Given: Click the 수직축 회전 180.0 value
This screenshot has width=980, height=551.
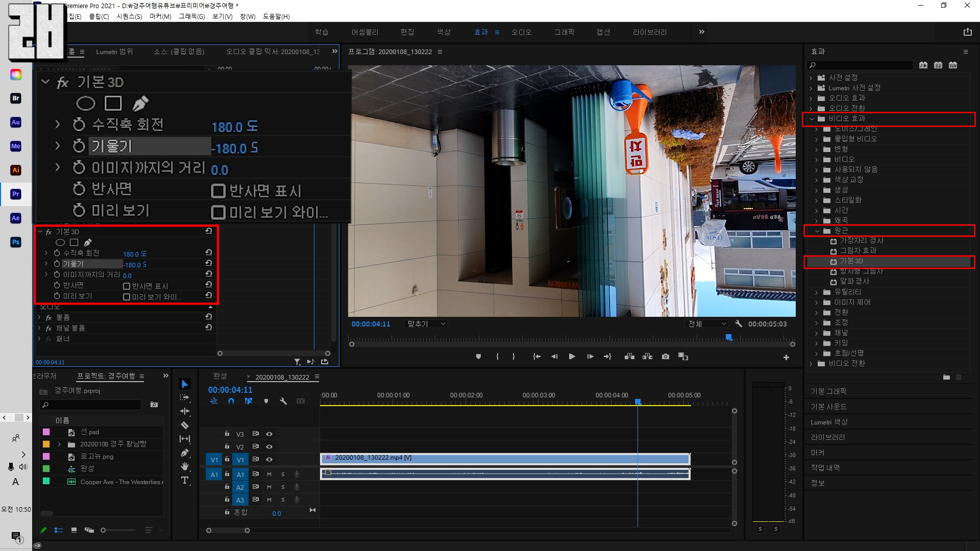Looking at the screenshot, I should [131, 254].
